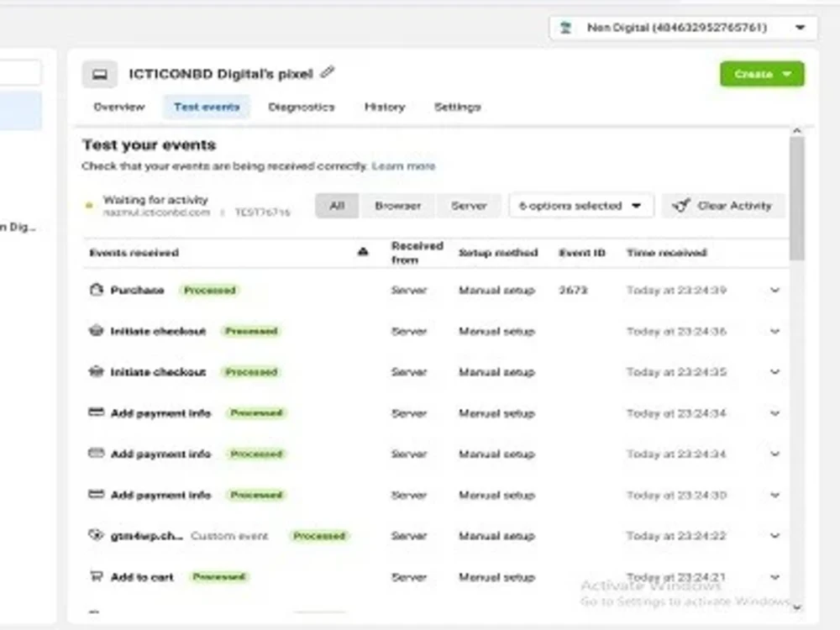Open the Learn more link
840x630 pixels.
click(404, 165)
